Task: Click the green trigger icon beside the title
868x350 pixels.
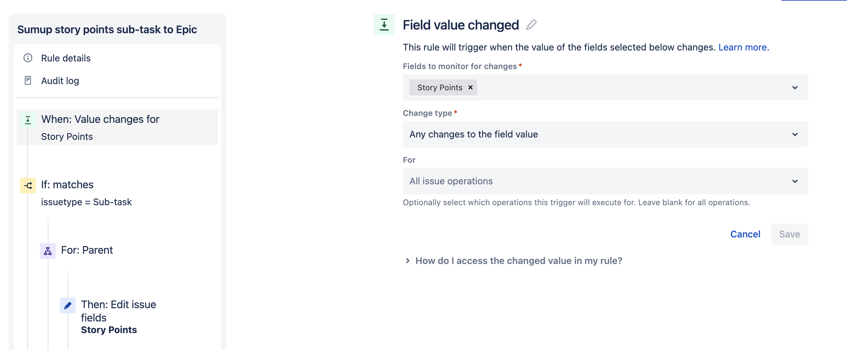Action: click(x=384, y=25)
